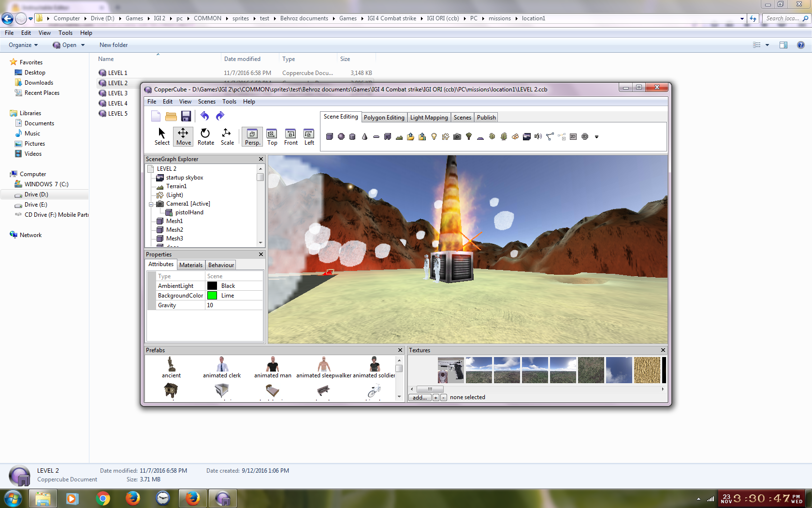812x508 pixels.
Task: Undo the last action in CopperCube
Action: pyautogui.click(x=205, y=116)
